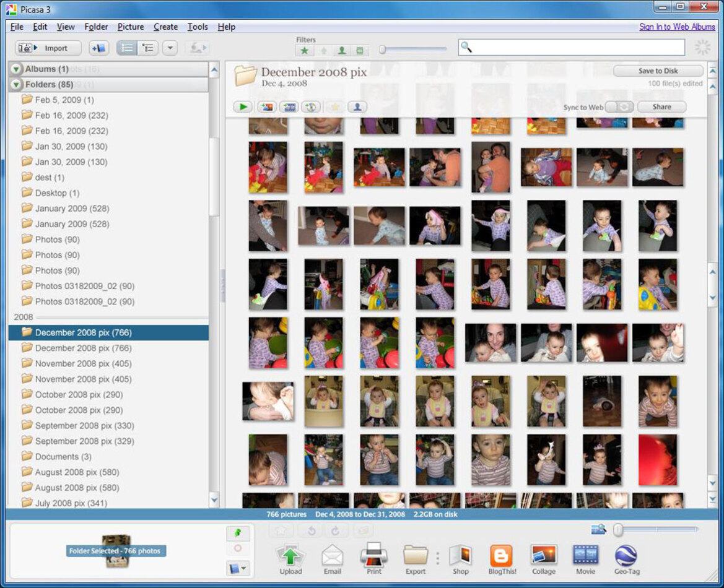Select the dest (1) folder

pos(108,177)
